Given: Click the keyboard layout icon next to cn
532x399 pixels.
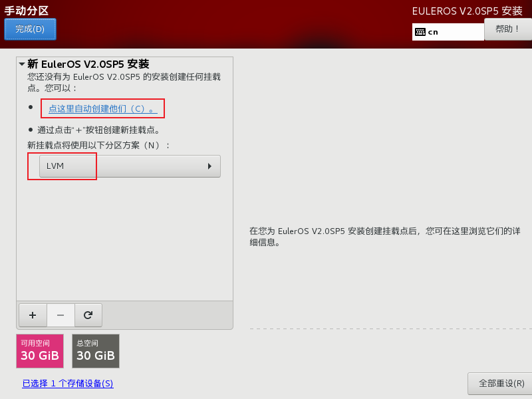Looking at the screenshot, I should (x=420, y=32).
